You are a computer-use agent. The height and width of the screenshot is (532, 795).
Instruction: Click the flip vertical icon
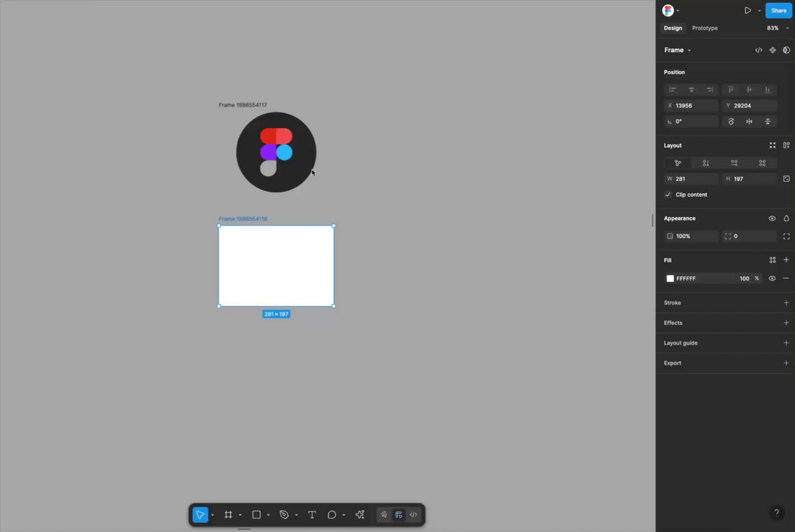768,122
